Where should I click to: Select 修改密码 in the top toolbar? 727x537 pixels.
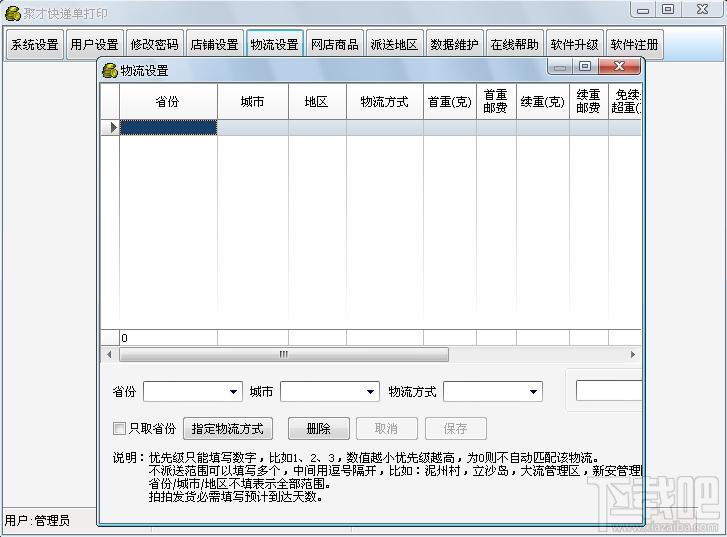coord(154,45)
